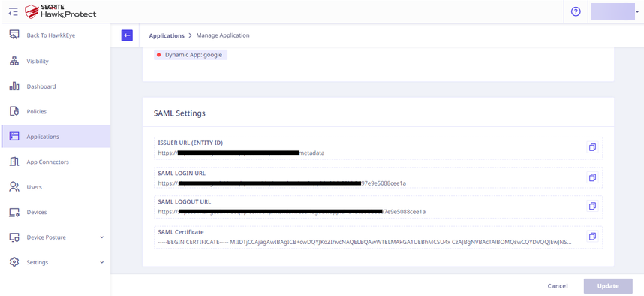Click the Policies document icon
Screen dimensions: 644x296
click(14, 111)
